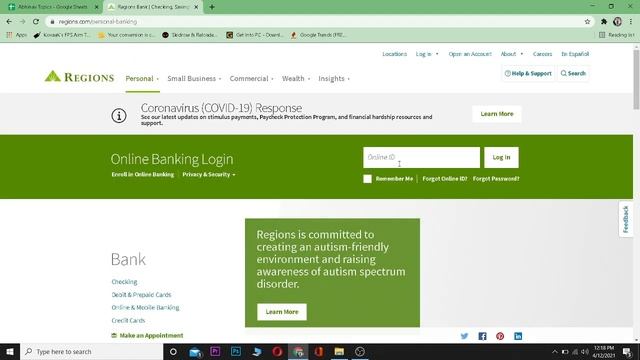Screen dimensions: 640x360
Task: Reload the page
Action: tap(36, 22)
